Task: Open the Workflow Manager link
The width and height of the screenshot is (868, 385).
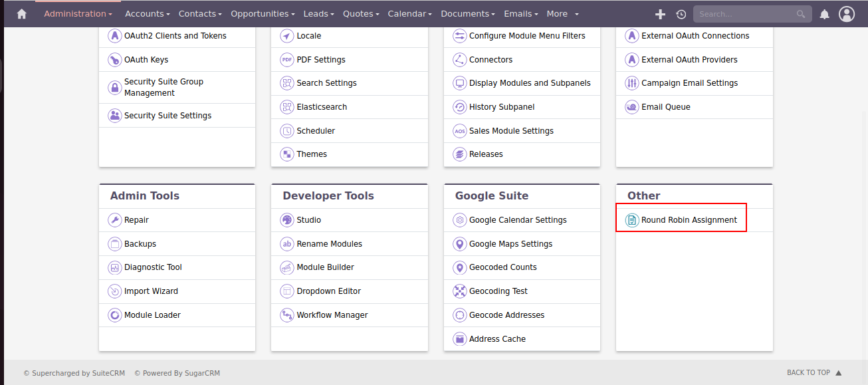Action: (x=332, y=315)
